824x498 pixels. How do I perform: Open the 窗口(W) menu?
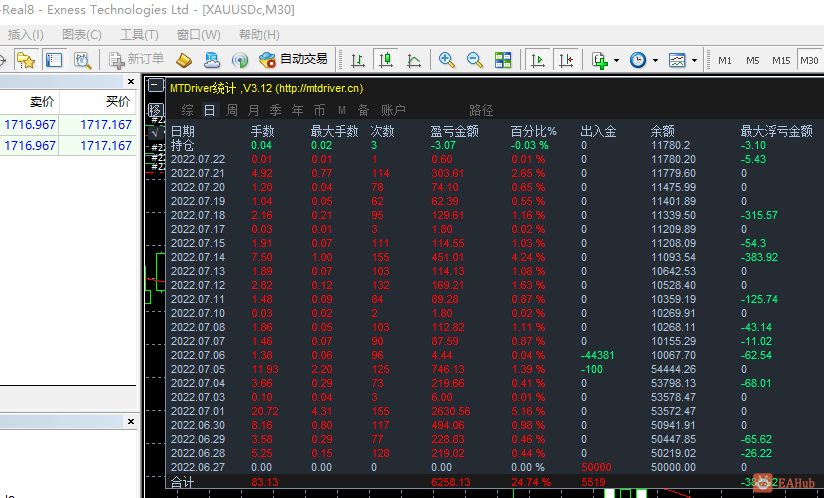(199, 35)
